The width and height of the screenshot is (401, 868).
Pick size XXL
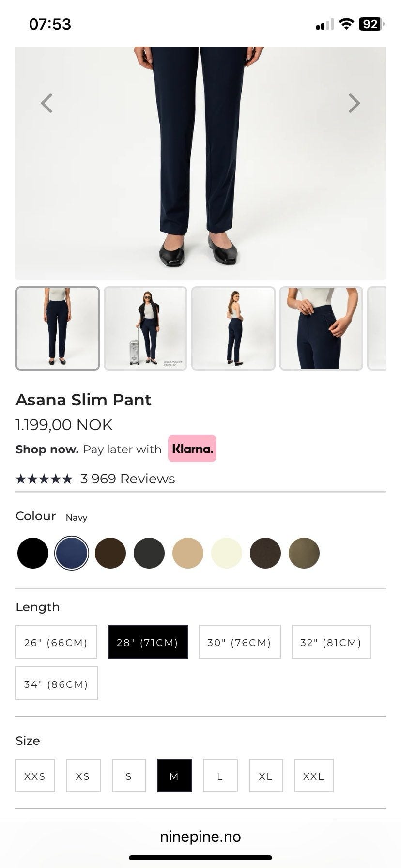coord(314,776)
